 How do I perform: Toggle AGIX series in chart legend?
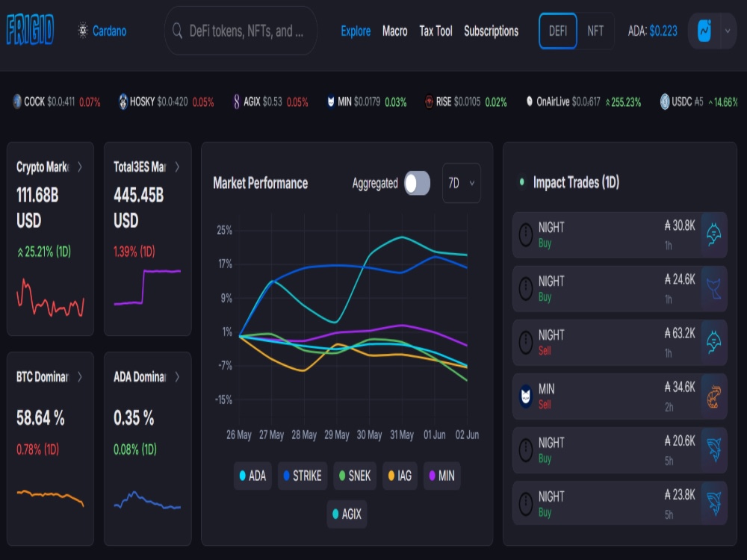347,514
